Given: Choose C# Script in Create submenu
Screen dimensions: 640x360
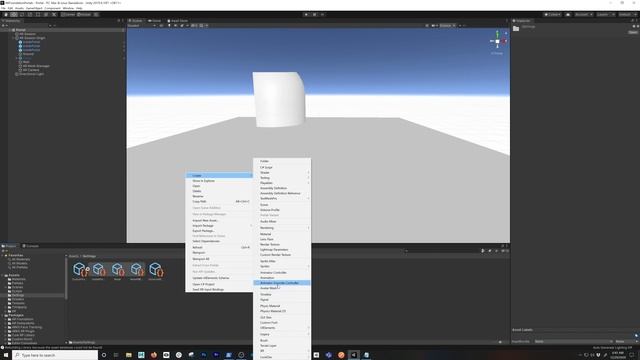Looking at the screenshot, I should click(282, 167).
